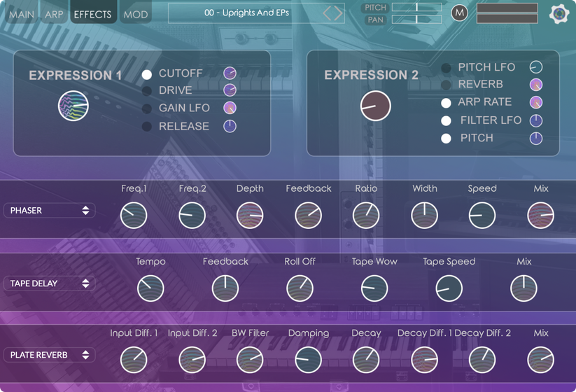Toggle the Cutoff assignment for Expression 1
The height and width of the screenshot is (392, 576).
pyautogui.click(x=147, y=74)
